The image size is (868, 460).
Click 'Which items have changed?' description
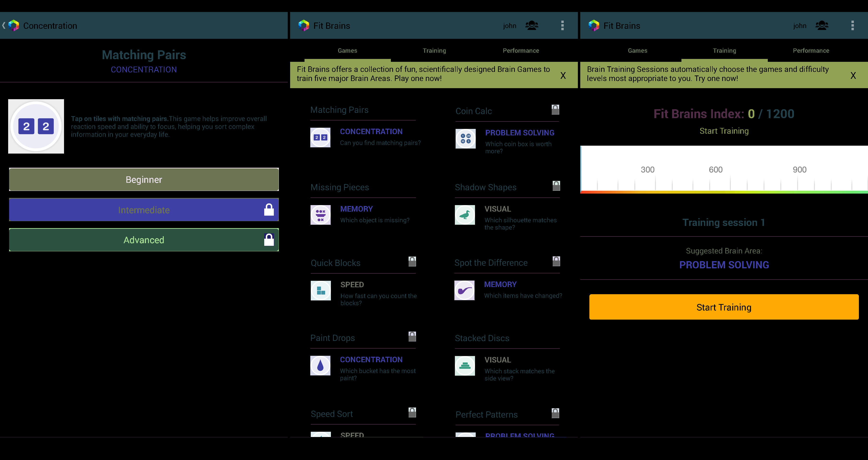(523, 296)
